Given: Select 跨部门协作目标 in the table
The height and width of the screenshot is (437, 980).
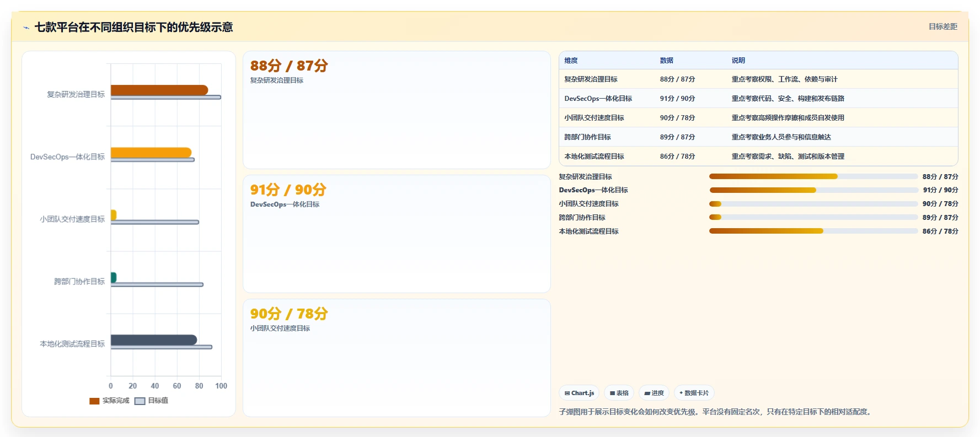Looking at the screenshot, I should pos(587,137).
